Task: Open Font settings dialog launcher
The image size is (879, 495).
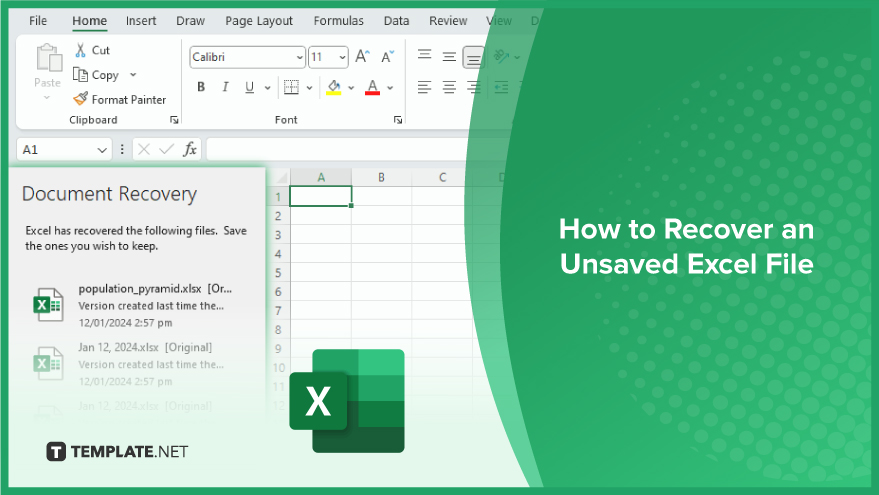Action: pyautogui.click(x=398, y=120)
